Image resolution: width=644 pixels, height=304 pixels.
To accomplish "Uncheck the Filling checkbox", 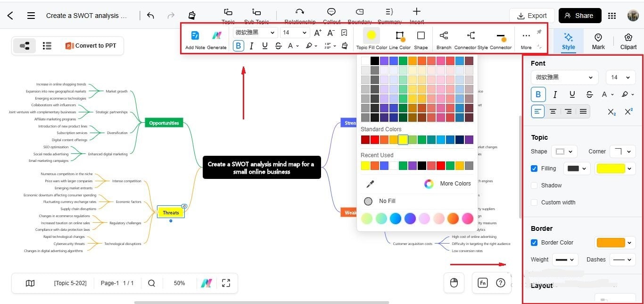I will (x=534, y=168).
